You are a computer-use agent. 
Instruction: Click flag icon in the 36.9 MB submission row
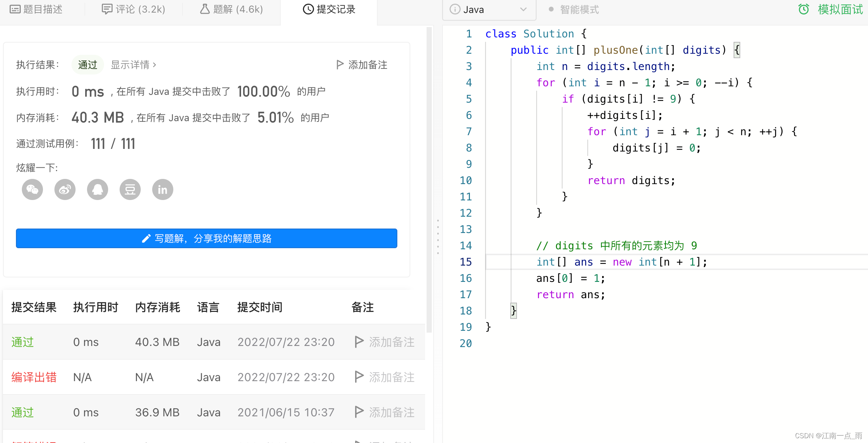359,412
